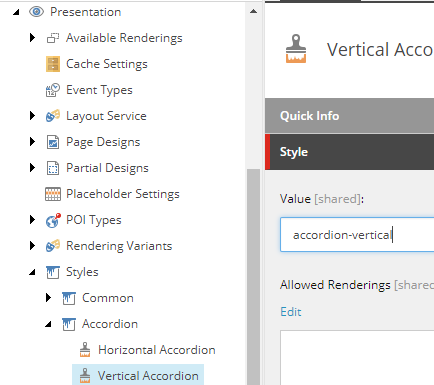
Task: Select the Horizontal Accordion item
Action: pos(157,350)
